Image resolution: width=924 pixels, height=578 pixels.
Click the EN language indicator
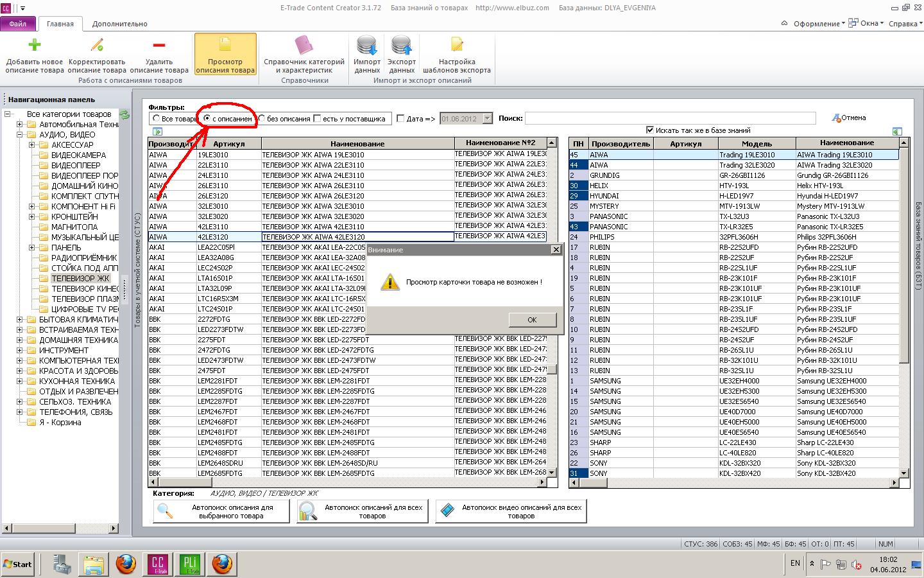click(795, 563)
